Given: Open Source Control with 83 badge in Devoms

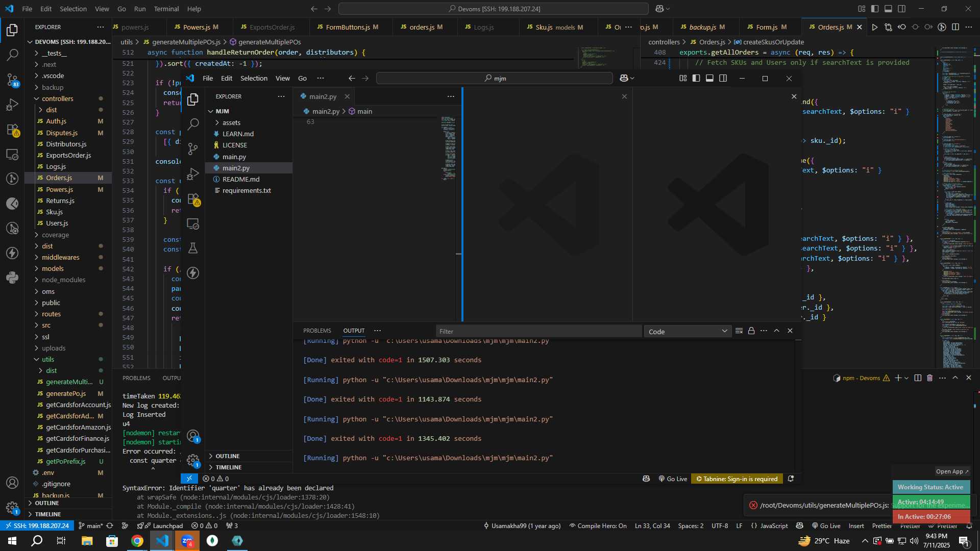Looking at the screenshot, I should point(12,80).
